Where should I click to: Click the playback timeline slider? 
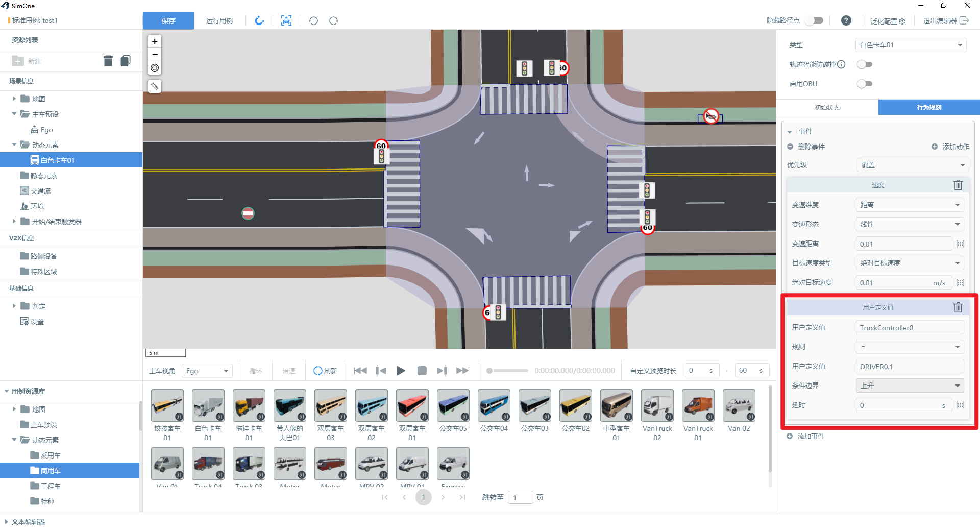click(x=508, y=371)
